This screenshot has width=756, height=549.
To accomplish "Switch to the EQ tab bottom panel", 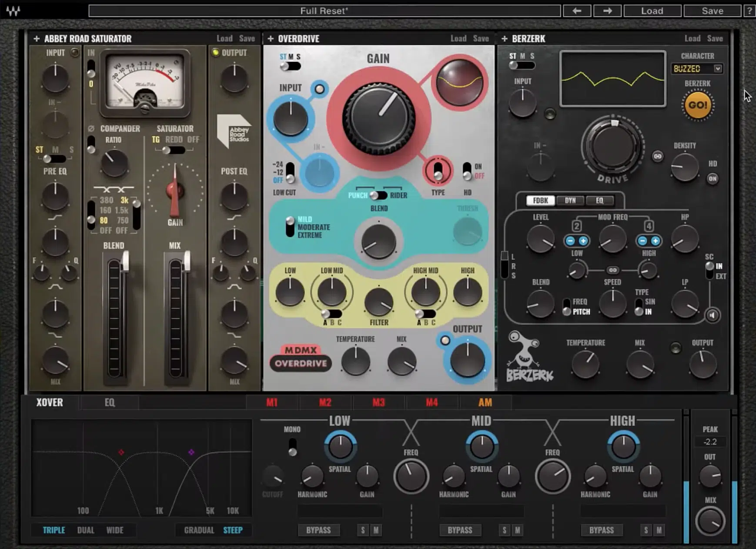I will 110,402.
